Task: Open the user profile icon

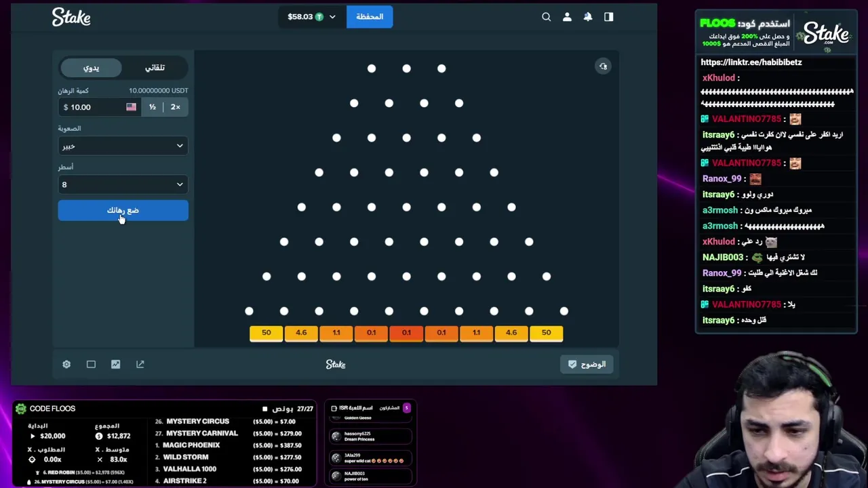Action: [x=567, y=17]
